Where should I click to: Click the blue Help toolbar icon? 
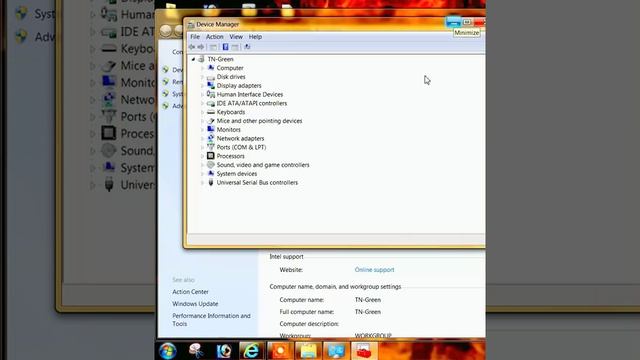225,47
